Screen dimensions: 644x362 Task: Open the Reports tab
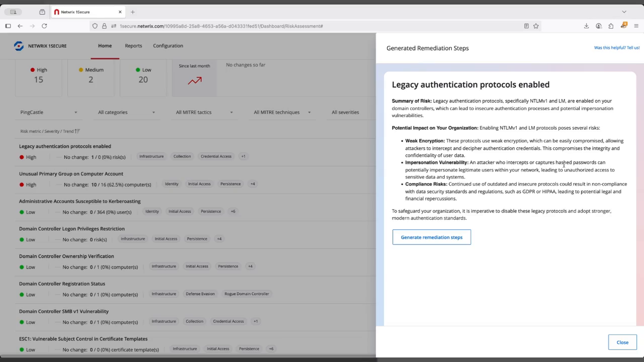coord(133,46)
